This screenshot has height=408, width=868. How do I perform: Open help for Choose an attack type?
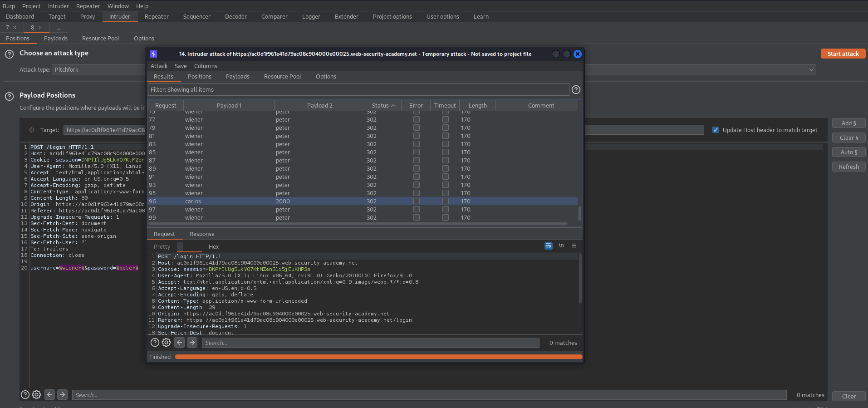point(9,54)
